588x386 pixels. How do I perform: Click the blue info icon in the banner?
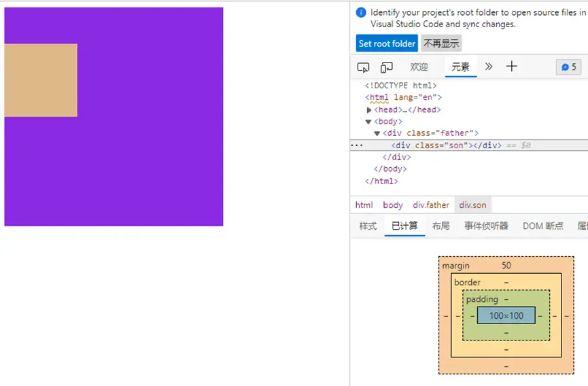[361, 12]
